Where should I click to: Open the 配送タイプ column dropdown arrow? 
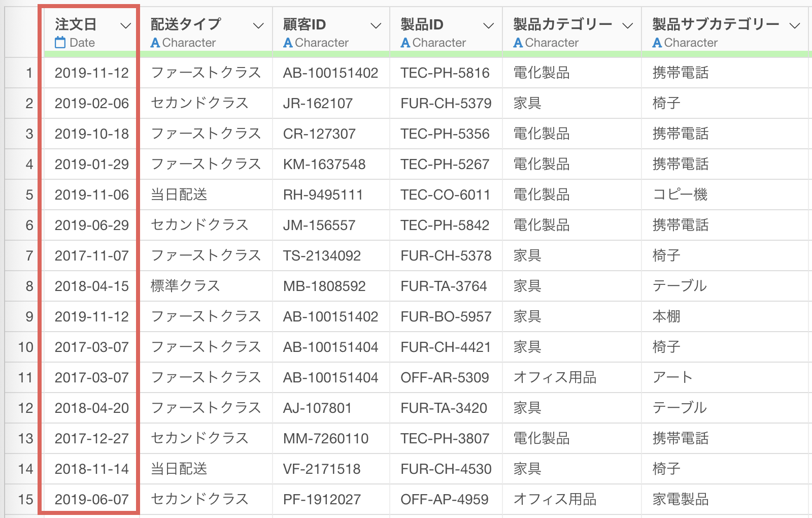[x=258, y=25]
